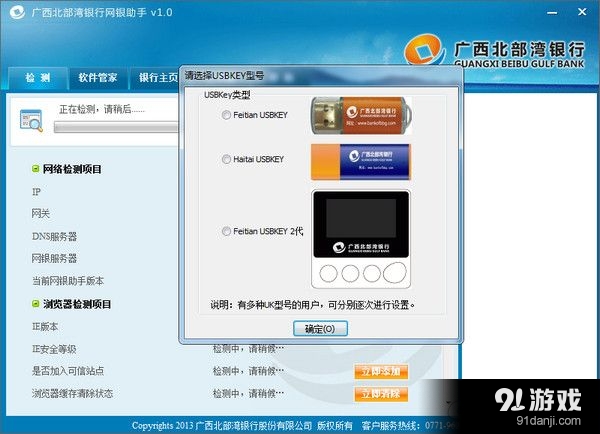Click the 请选择USBKEY型号 dialog title
600x434 pixels.
(225, 75)
